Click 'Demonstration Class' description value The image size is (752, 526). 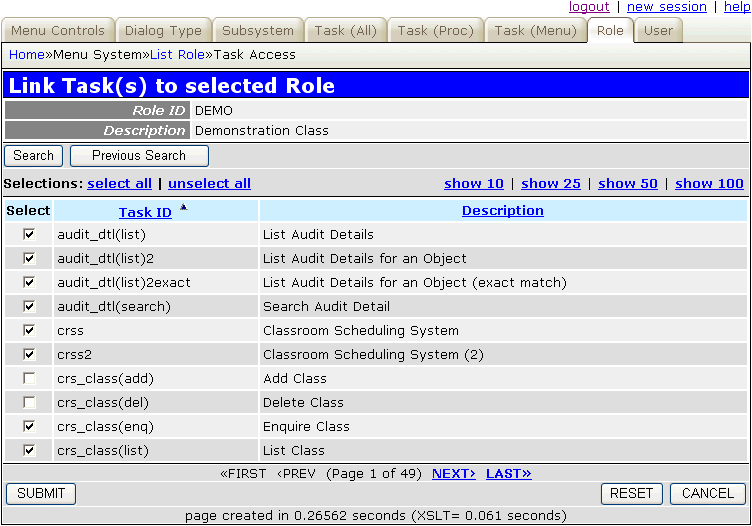(x=262, y=130)
